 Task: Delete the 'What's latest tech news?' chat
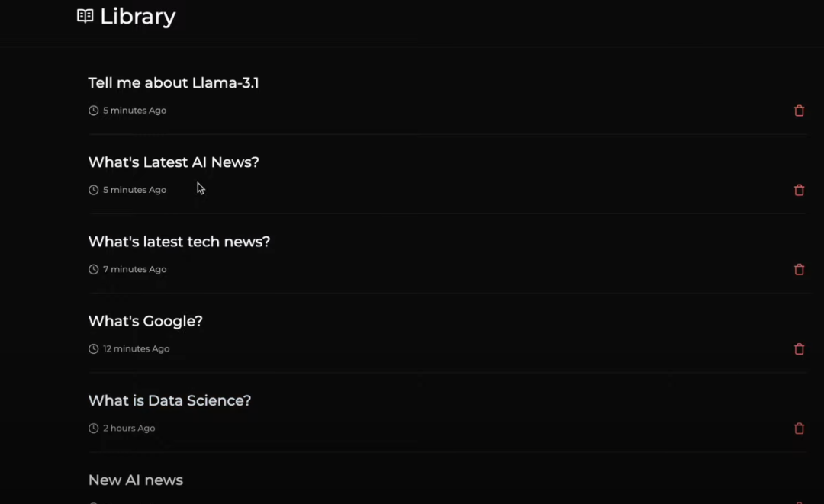point(799,269)
